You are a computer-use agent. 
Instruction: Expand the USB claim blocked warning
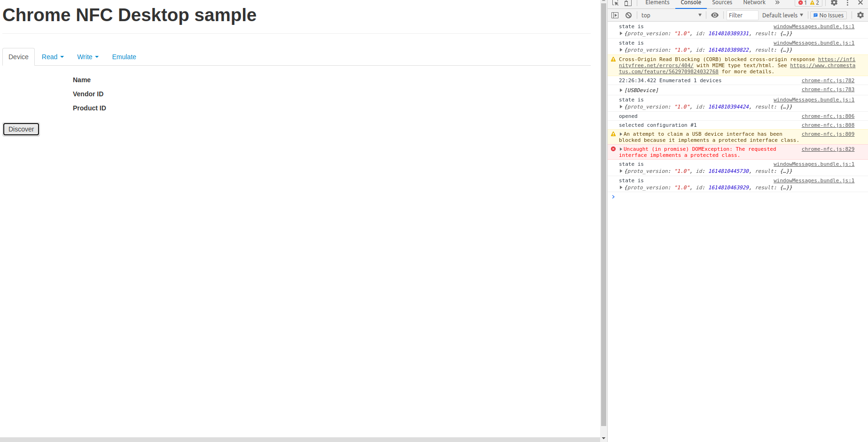tap(621, 134)
